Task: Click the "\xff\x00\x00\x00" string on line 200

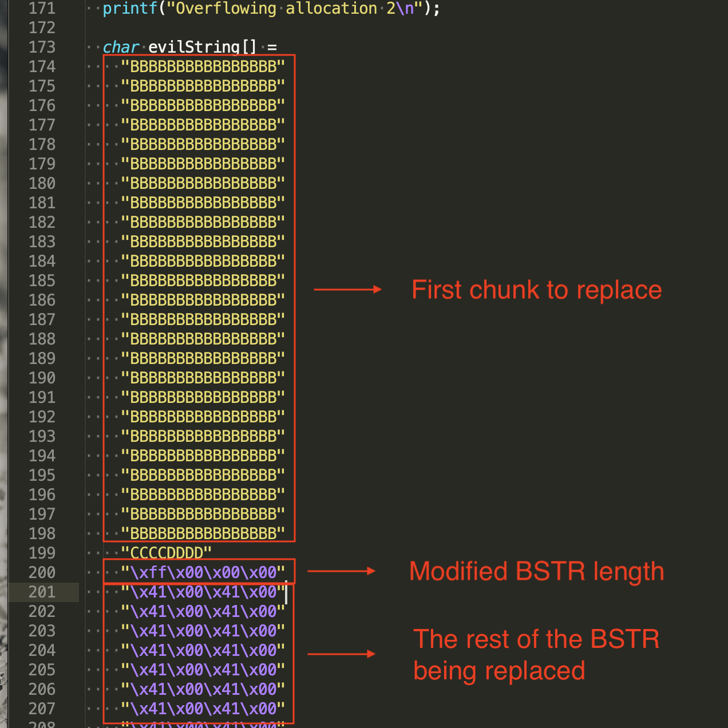Action: click(x=203, y=572)
